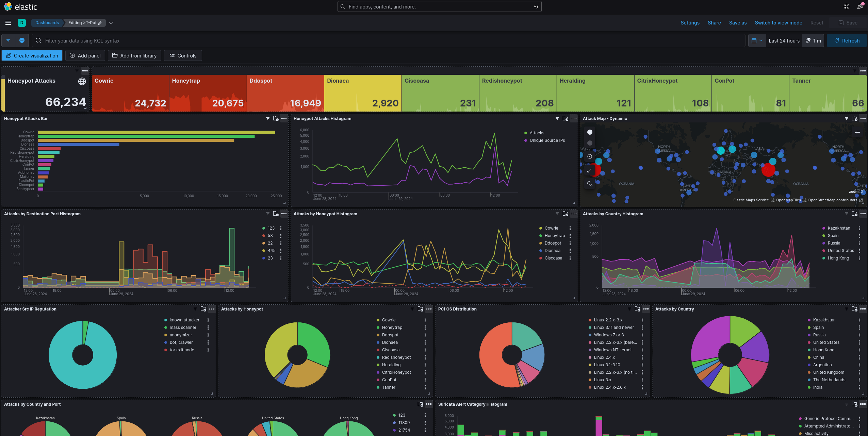Toggle Kazakhstan legend entry in Country Histogram
This screenshot has width=868, height=436.
[x=838, y=228]
